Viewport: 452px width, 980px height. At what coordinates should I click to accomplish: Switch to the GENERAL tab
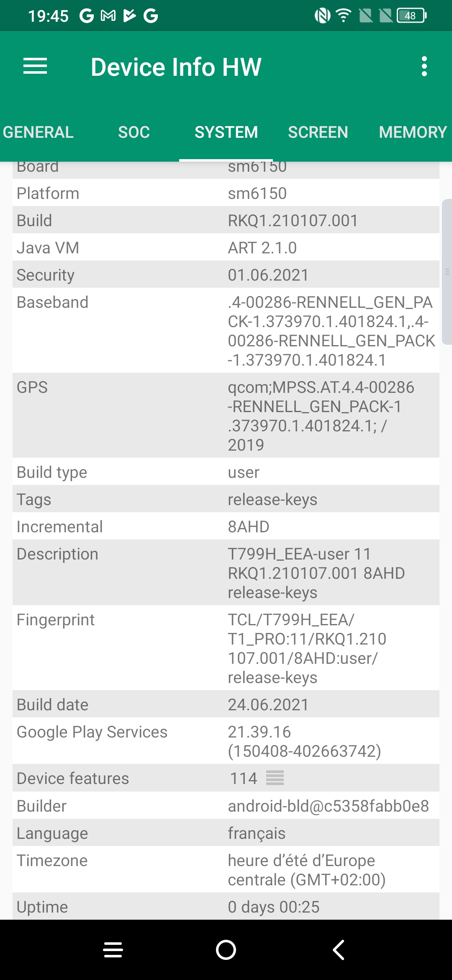point(38,132)
